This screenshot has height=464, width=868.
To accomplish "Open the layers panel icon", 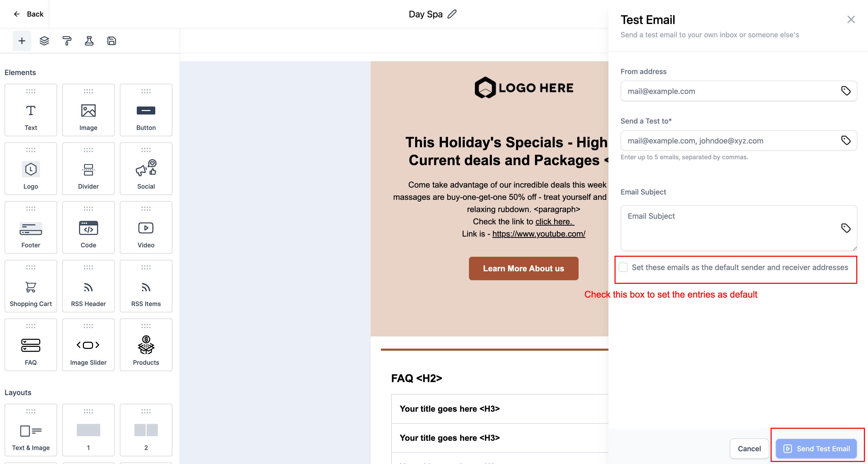I will coord(44,41).
